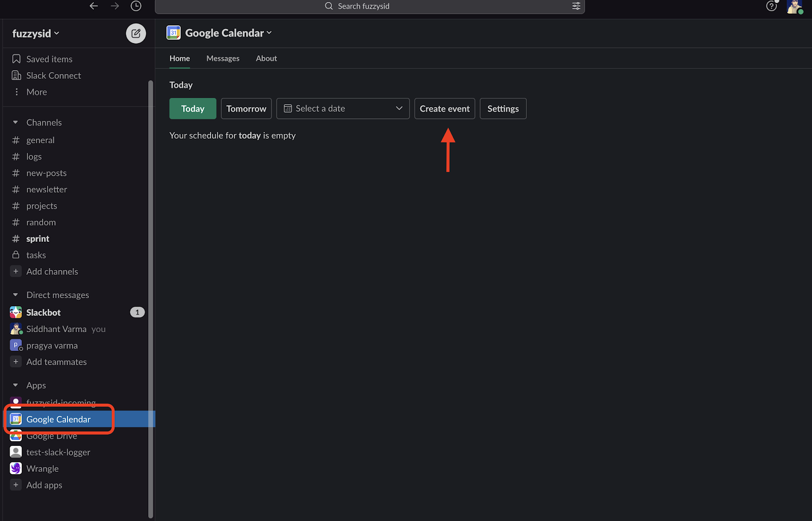The width and height of the screenshot is (812, 521).
Task: Open the fuzzysid workspace menu
Action: click(x=36, y=34)
